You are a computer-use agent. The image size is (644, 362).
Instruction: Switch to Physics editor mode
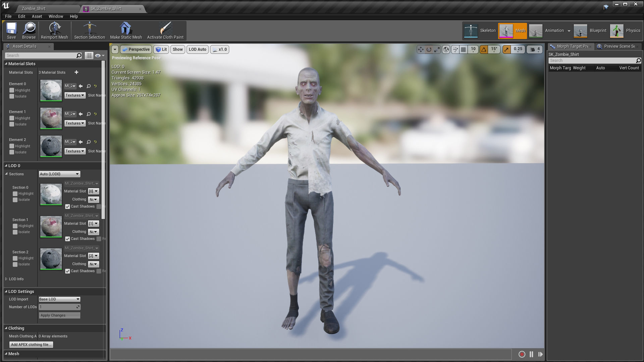click(625, 31)
